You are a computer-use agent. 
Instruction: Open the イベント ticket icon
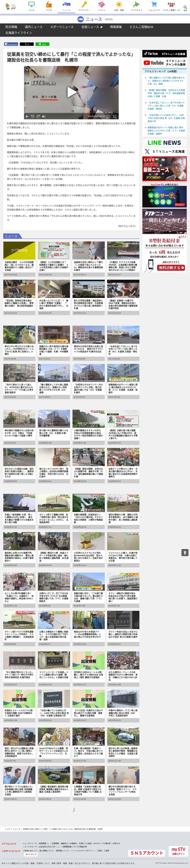(x=102, y=6)
